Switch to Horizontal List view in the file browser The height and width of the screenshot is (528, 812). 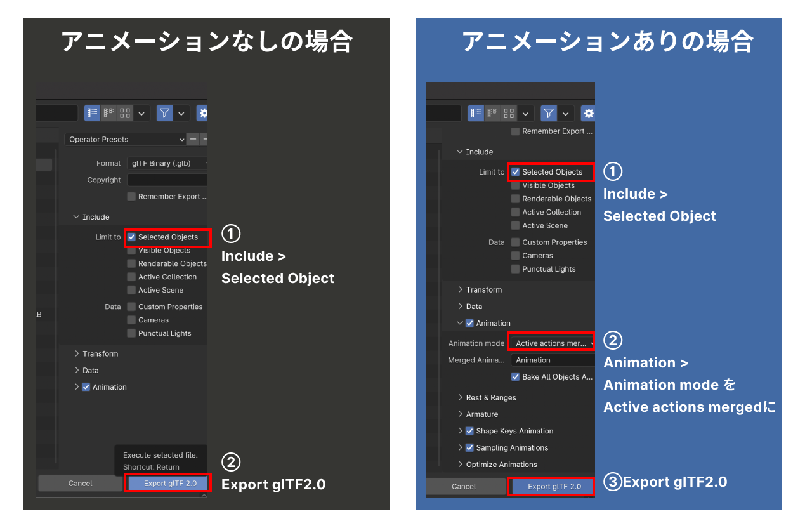point(108,113)
